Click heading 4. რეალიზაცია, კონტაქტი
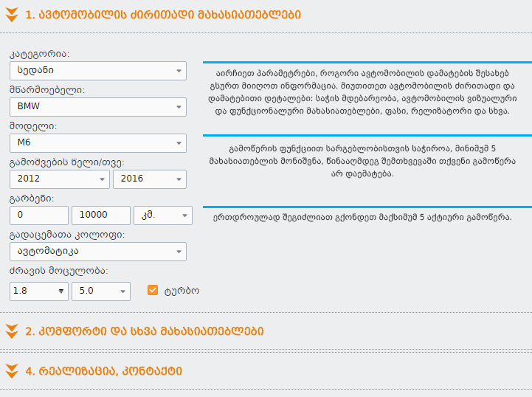The image size is (532, 397). click(104, 371)
